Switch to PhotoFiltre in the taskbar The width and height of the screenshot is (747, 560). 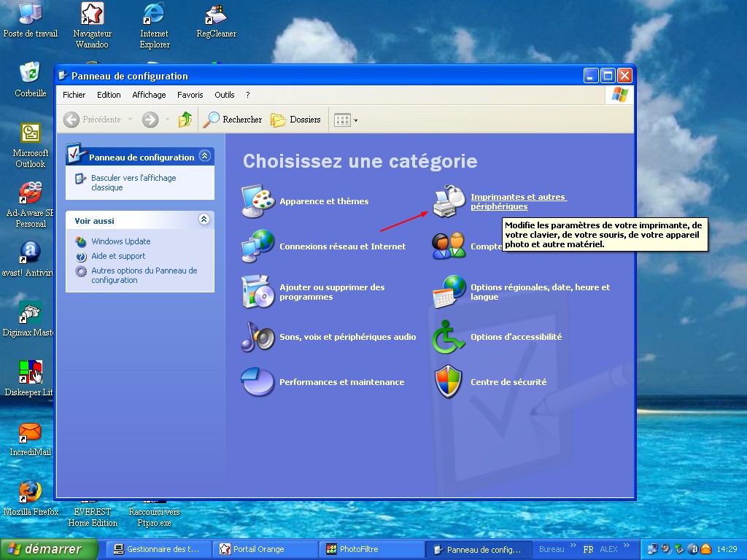click(372, 549)
